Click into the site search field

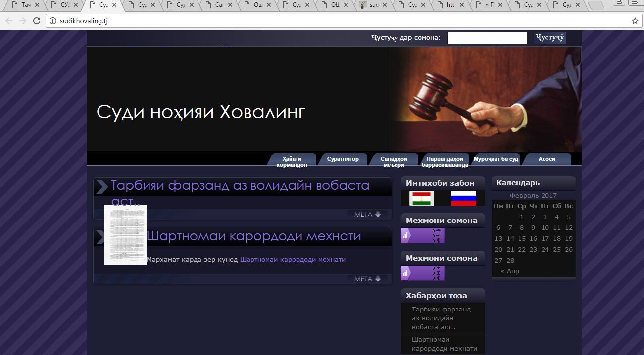487,38
